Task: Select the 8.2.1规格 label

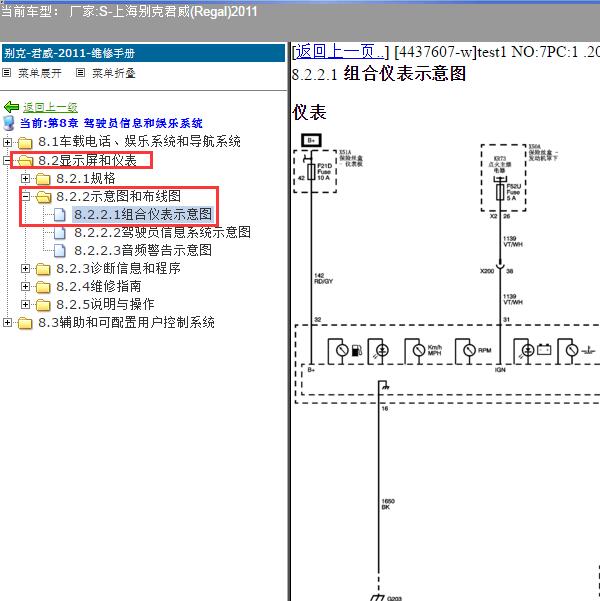Action: coord(85,178)
